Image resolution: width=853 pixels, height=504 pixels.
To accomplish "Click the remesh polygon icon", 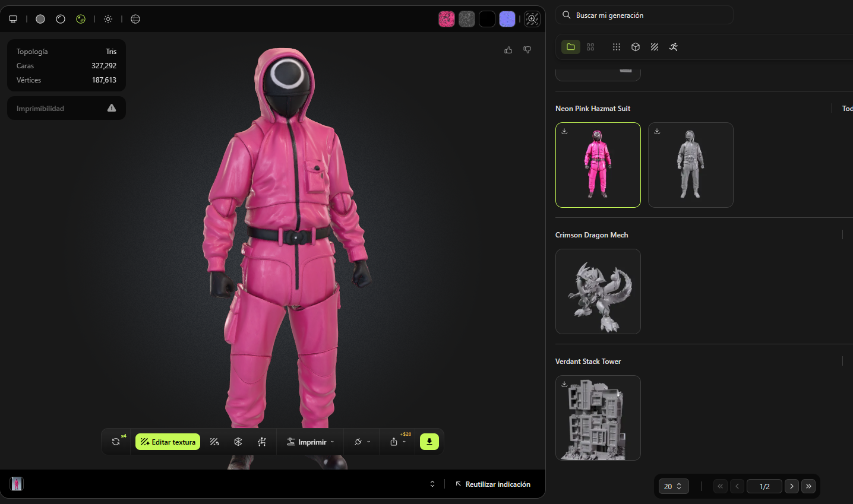I will tap(238, 442).
